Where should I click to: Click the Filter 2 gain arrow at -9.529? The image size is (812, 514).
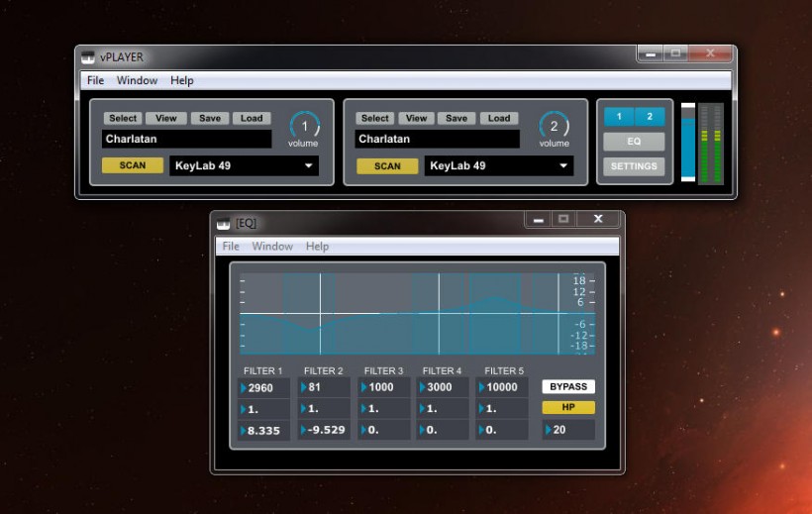(x=304, y=431)
